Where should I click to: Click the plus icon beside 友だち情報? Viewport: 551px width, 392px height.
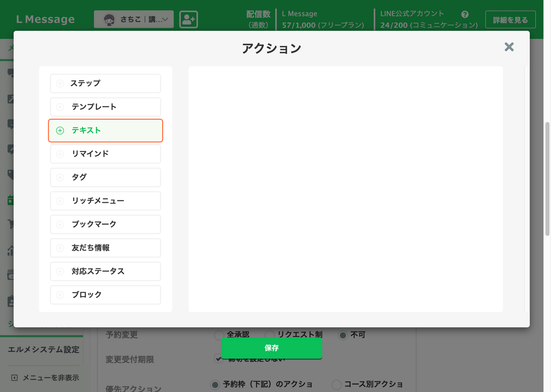coord(60,248)
